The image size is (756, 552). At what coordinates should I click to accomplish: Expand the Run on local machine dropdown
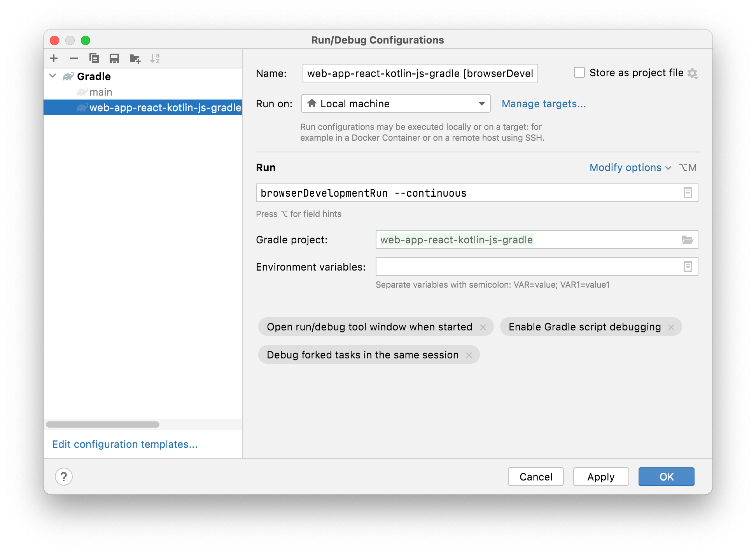[x=481, y=104]
